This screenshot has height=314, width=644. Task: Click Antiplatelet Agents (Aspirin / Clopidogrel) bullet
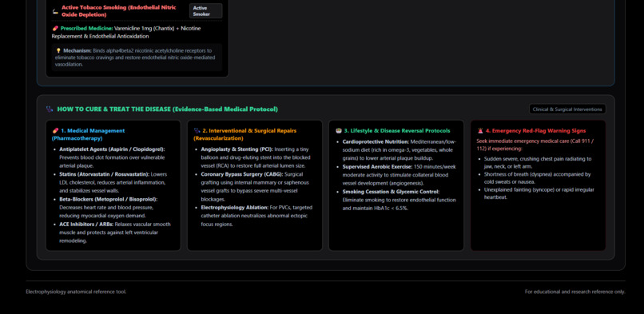coord(113,157)
